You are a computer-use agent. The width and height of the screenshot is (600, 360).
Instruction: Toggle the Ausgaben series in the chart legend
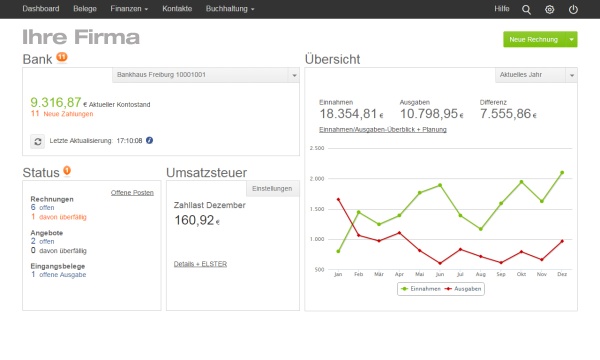click(463, 289)
